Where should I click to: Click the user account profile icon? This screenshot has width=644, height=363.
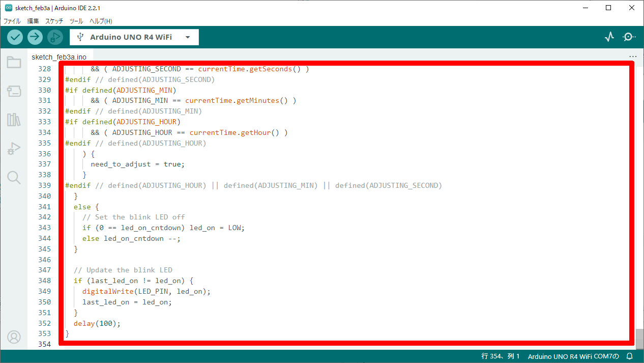14,337
